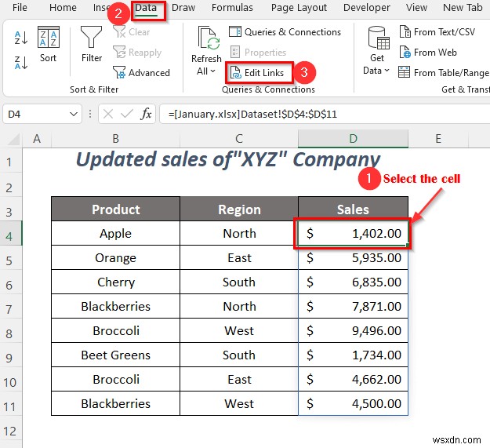Select Blackberries in row 11
Image resolution: width=490 pixels, height=448 pixels.
(x=115, y=403)
